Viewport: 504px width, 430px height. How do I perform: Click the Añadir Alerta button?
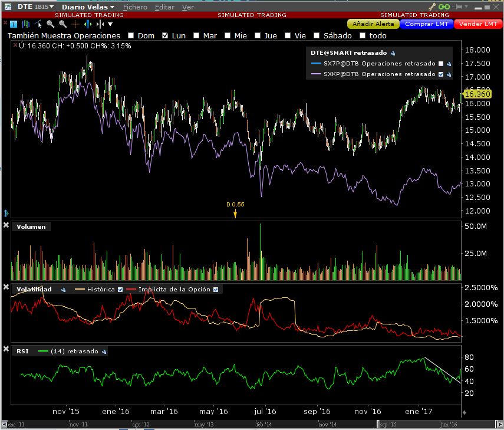pyautogui.click(x=373, y=24)
